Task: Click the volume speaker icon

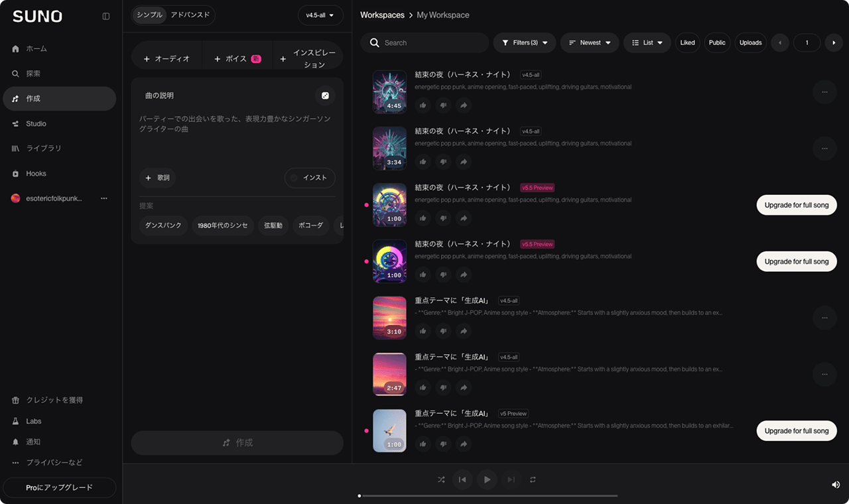Action: pos(836,485)
